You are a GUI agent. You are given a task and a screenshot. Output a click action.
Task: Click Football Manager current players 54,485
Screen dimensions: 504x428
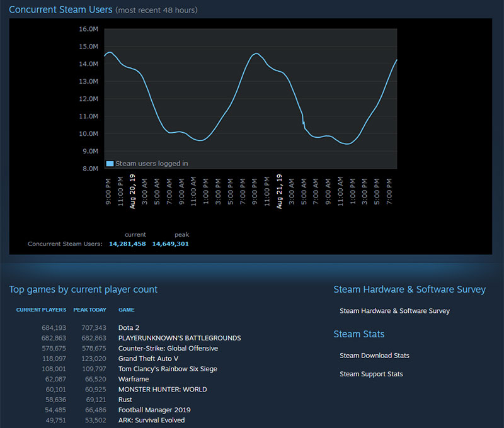55,410
